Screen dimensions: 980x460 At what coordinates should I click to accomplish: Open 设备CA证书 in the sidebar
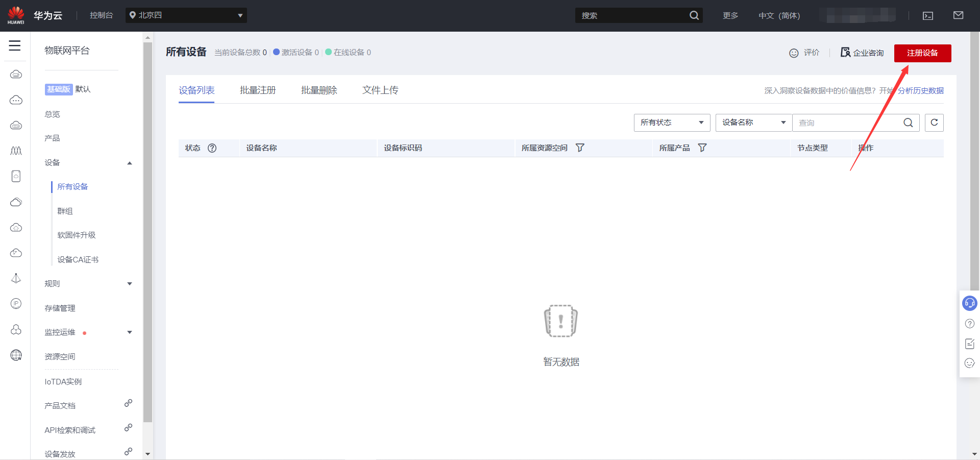[78, 260]
